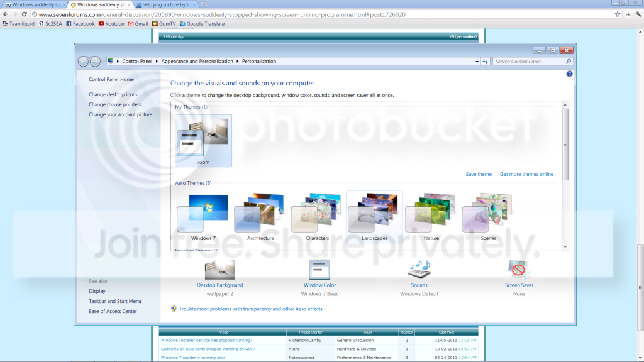Bookmark page with the star icon
The width and height of the screenshot is (644, 362).
pyautogui.click(x=618, y=14)
